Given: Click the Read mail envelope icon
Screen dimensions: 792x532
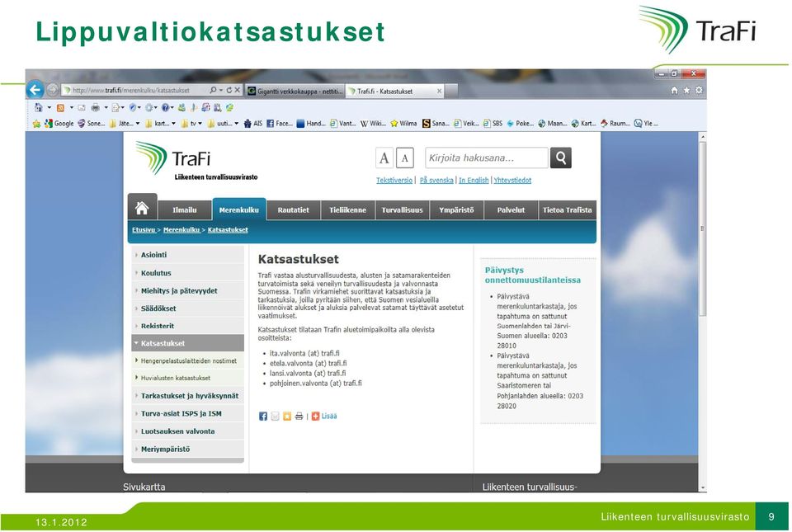Looking at the screenshot, I should point(82,107).
